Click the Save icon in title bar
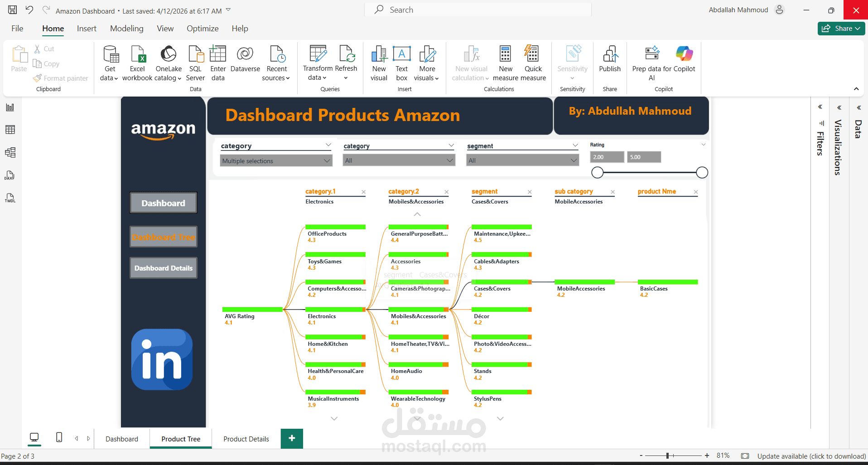 tap(12, 10)
